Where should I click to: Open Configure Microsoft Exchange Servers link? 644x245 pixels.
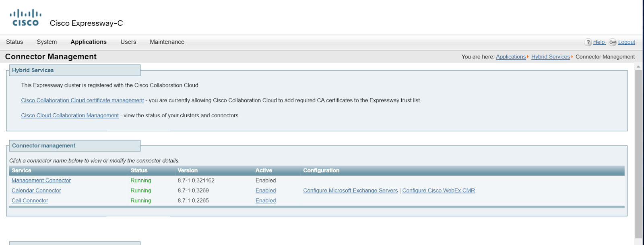coord(351,191)
